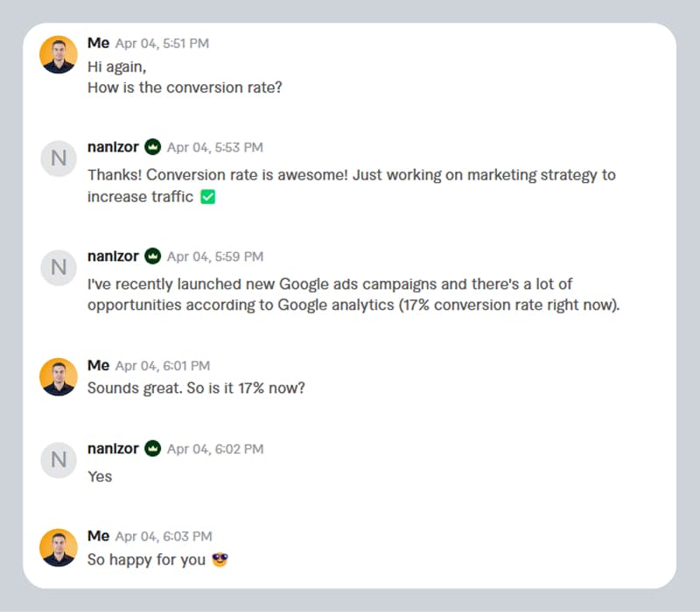Select the "Me" sender name at 5:51 PM
The width and height of the screenshot is (700, 612).
click(98, 43)
